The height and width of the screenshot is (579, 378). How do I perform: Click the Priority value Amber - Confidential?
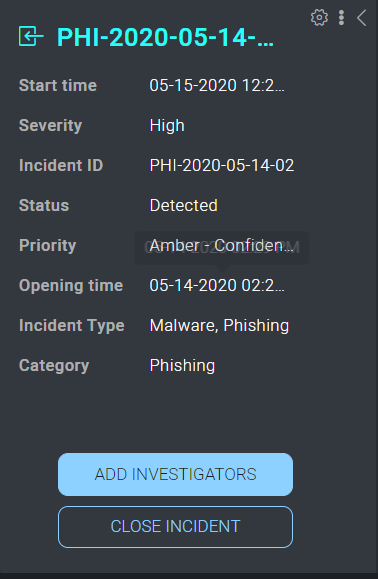(x=221, y=246)
